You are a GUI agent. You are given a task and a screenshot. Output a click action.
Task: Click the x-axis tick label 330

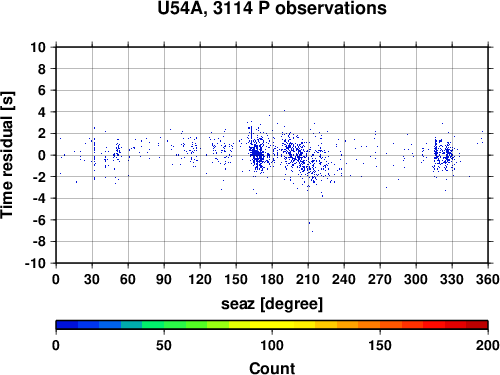tap(452, 279)
